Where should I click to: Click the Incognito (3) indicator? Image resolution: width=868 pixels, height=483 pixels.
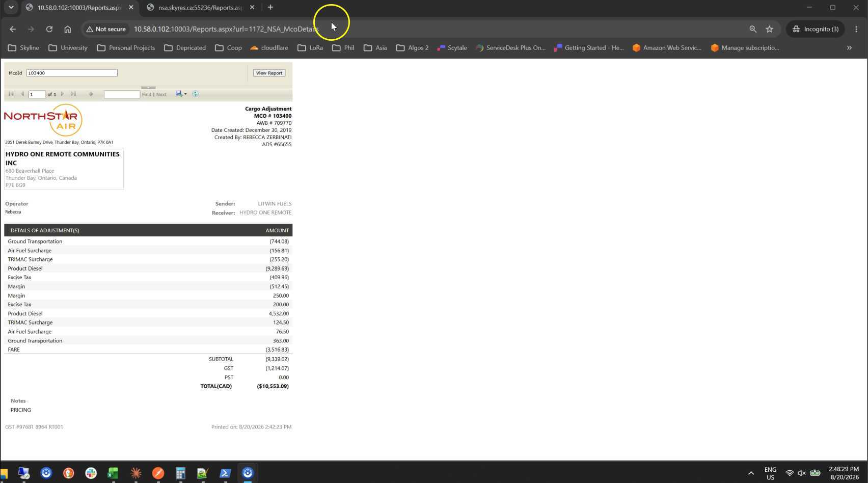point(816,29)
